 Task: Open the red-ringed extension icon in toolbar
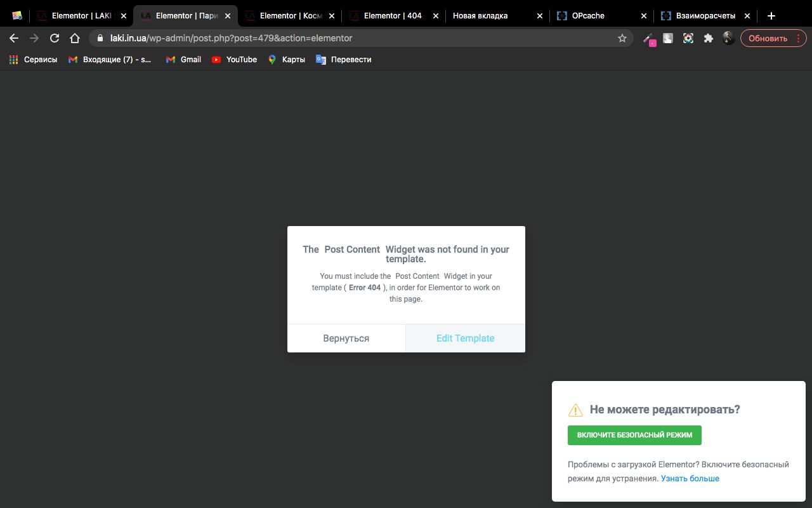(688, 38)
